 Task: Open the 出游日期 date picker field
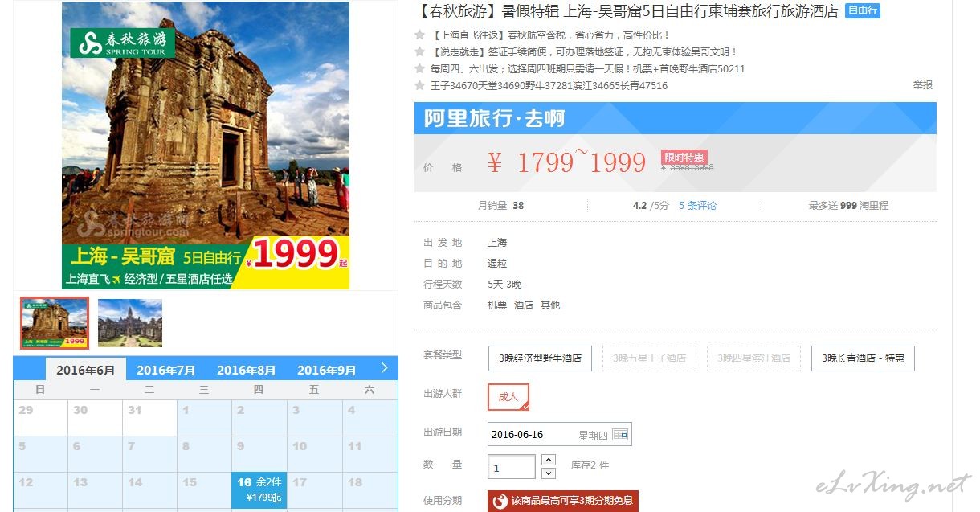[x=560, y=435]
